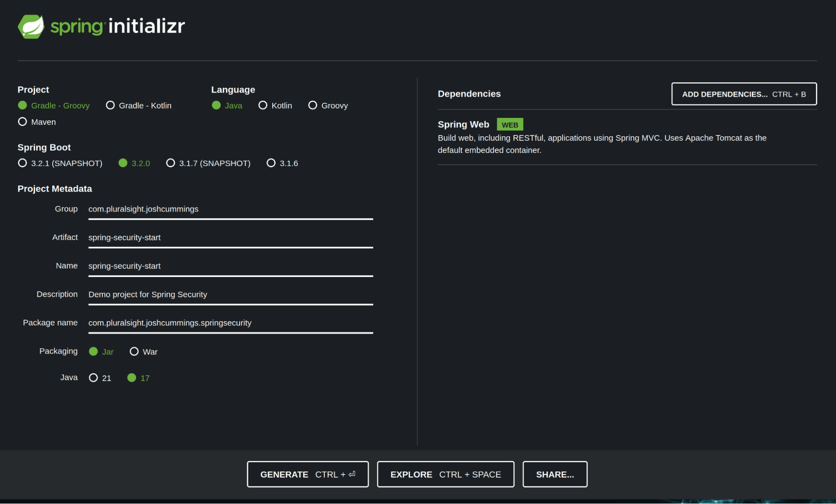Select Gradle - Kotlin project type
Viewport: 836px width, 504px height.
pos(139,106)
